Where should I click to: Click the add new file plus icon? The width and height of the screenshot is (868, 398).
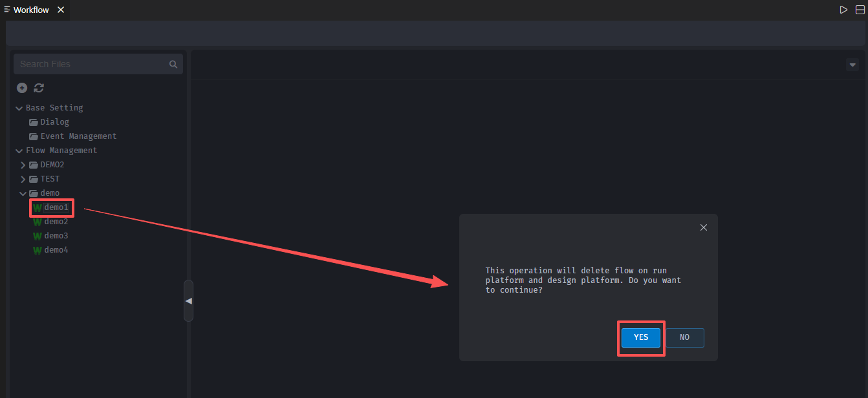click(22, 88)
